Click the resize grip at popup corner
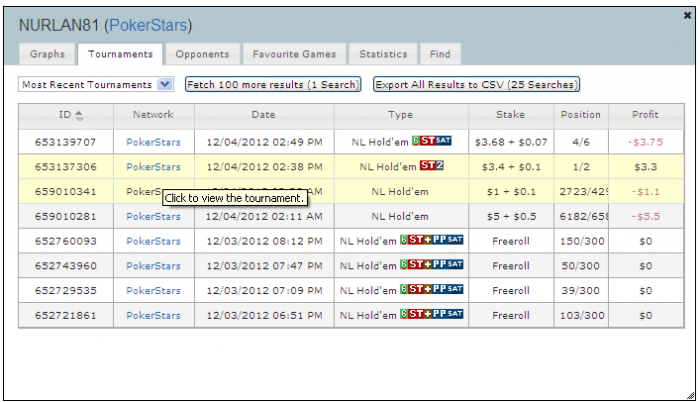The height and width of the screenshot is (402, 700). pyautogui.click(x=691, y=395)
